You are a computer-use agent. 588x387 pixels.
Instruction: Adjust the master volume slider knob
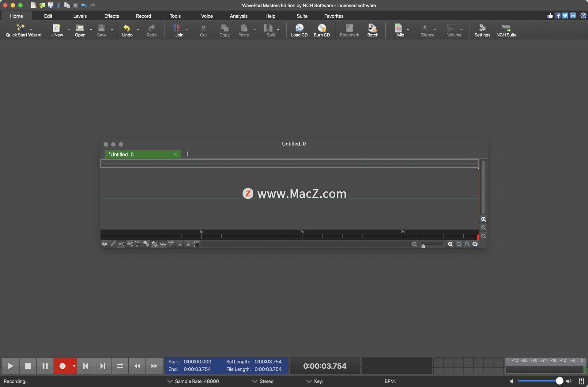click(x=559, y=381)
